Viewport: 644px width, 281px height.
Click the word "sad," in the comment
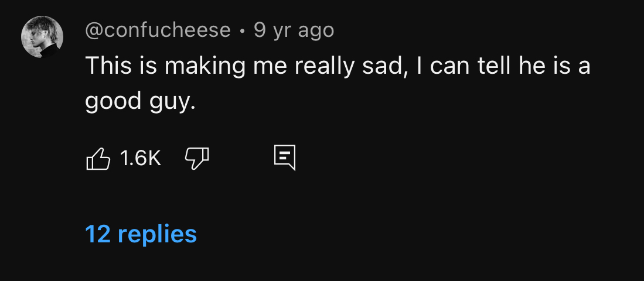383,65
